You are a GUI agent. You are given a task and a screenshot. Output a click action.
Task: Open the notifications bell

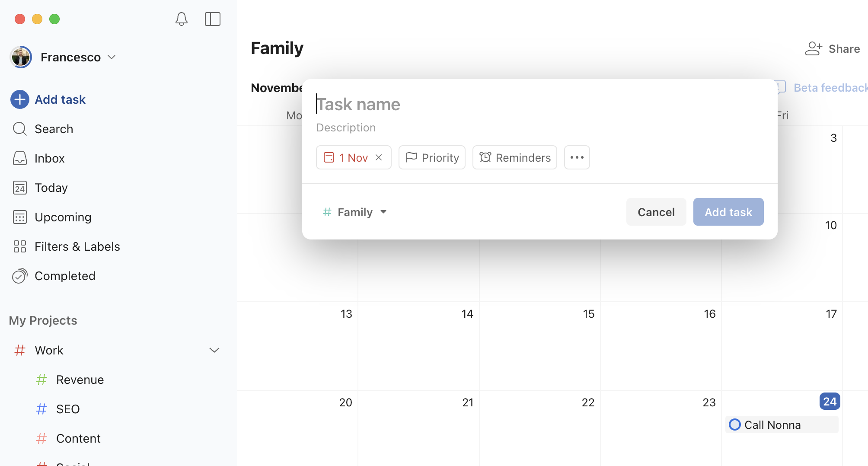point(181,19)
